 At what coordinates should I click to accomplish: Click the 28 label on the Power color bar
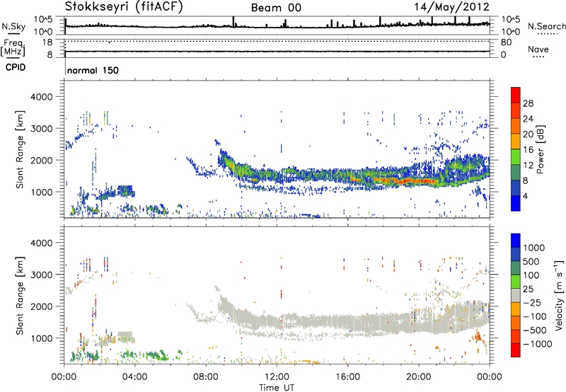coord(528,103)
